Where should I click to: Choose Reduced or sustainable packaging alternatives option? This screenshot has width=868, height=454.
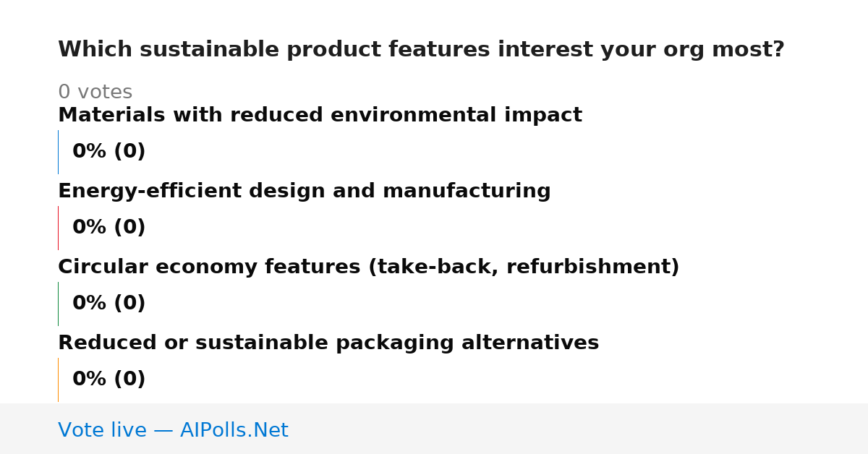[328, 343]
